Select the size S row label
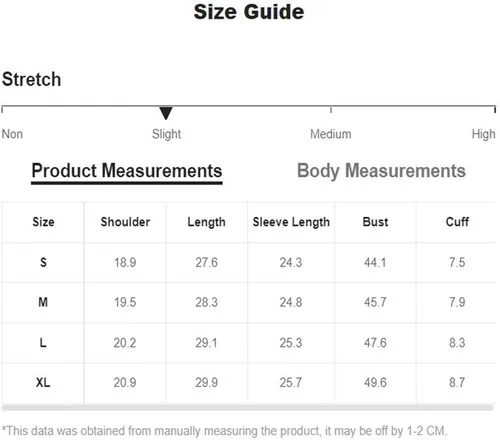500x440 pixels. coord(43,262)
